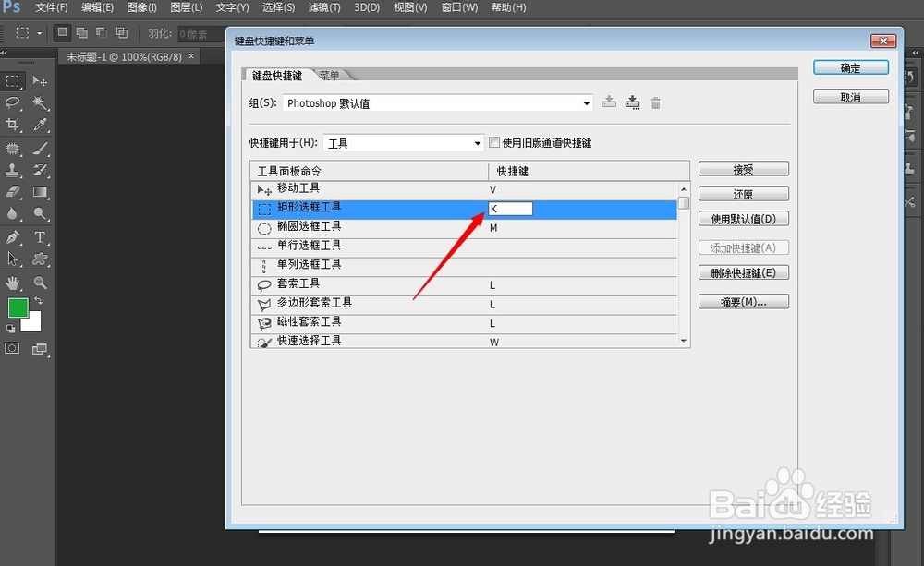This screenshot has height=566, width=924.
Task: Select the Eyedropper tool
Action: pyautogui.click(x=39, y=126)
